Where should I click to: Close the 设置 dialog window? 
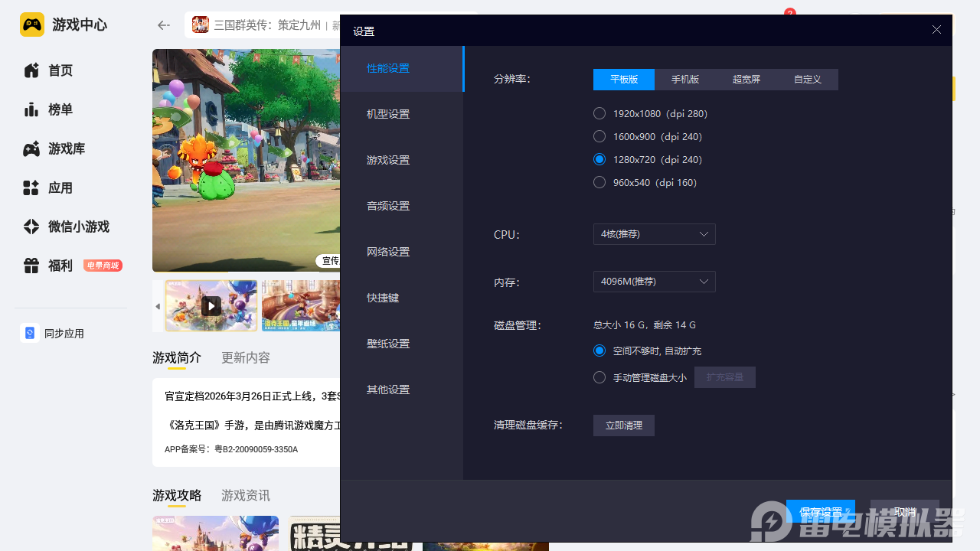point(936,30)
